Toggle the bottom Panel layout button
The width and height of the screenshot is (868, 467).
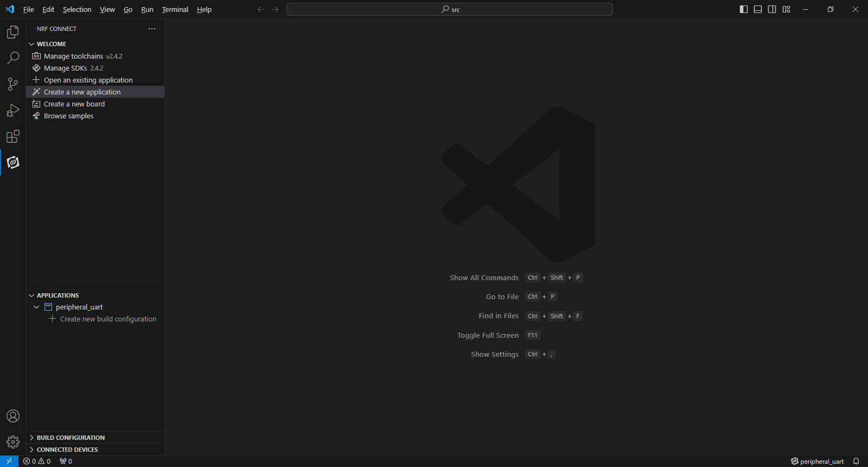[758, 9]
